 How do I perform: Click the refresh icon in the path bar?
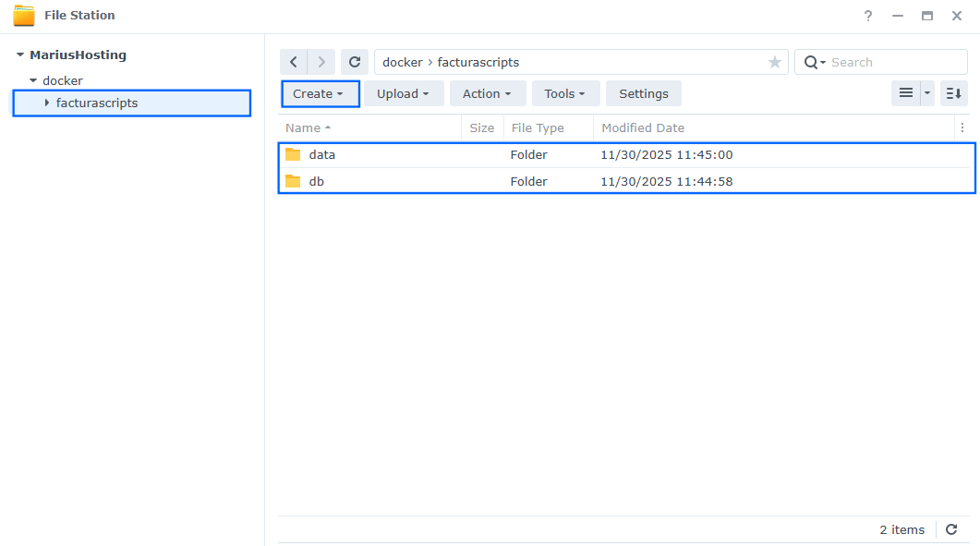[355, 62]
